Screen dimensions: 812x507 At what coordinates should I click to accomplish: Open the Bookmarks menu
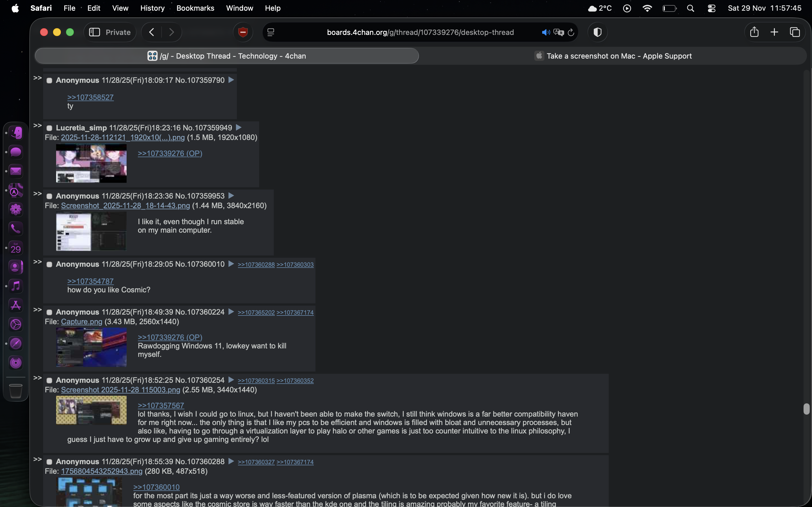tap(195, 8)
